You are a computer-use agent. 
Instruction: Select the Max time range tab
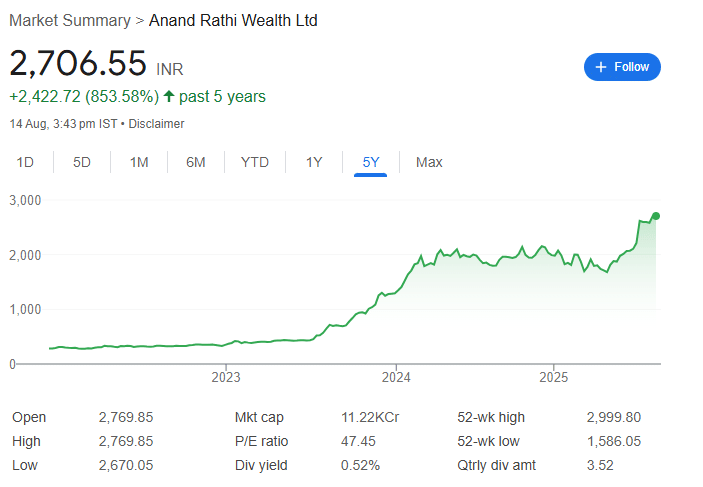tap(429, 162)
